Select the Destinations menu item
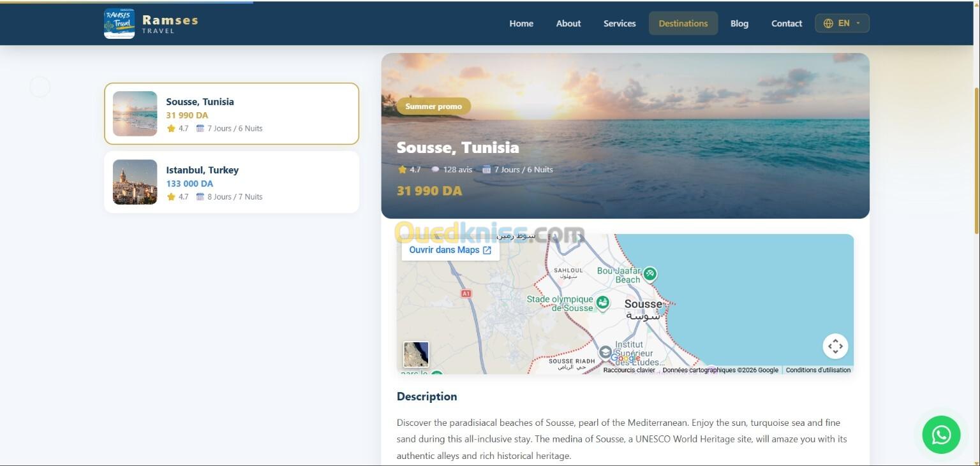 [x=683, y=24]
